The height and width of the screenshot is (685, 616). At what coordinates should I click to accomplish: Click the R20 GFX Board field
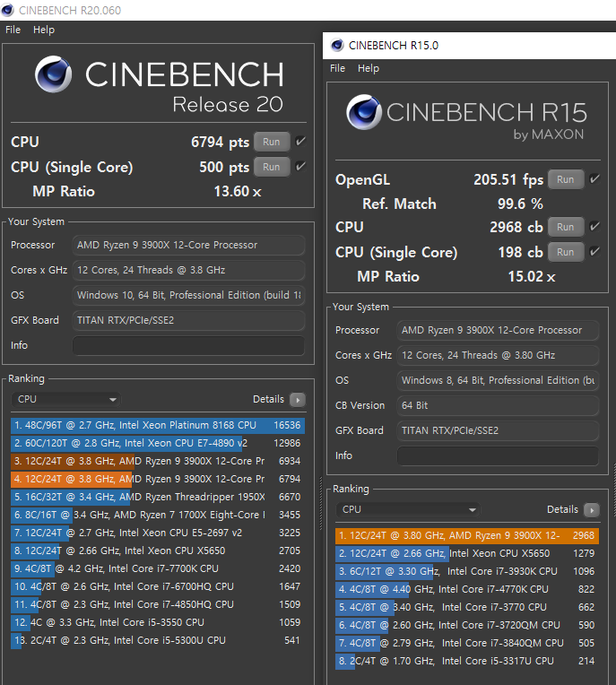click(188, 320)
